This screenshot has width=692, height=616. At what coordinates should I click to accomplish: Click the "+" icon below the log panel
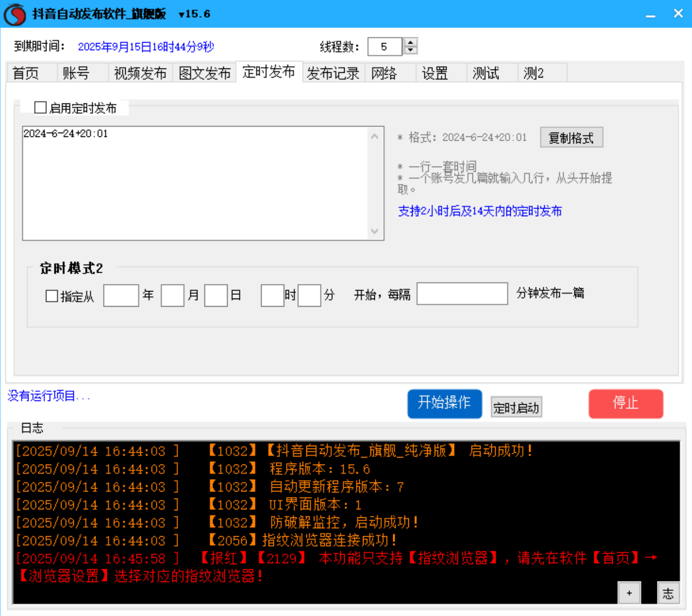tap(628, 592)
